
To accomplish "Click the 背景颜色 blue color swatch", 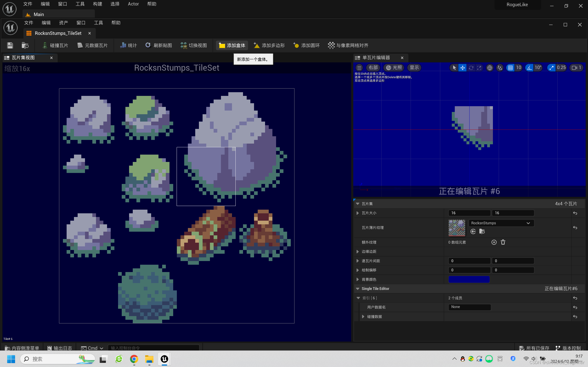I will click(469, 279).
